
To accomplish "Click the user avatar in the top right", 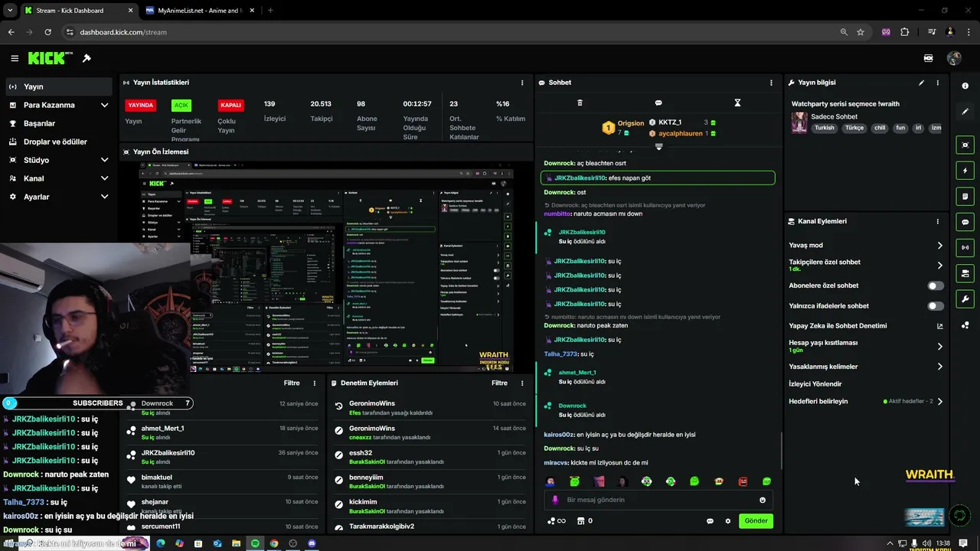I will 954,58.
